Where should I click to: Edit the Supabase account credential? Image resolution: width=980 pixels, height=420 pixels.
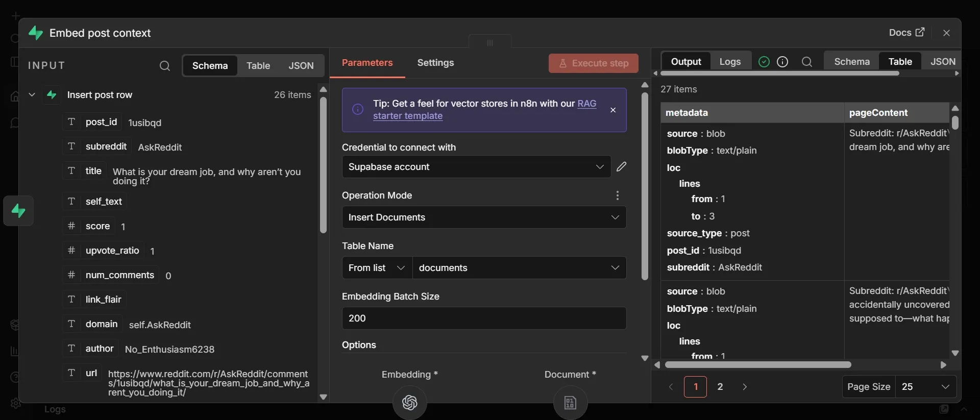point(621,167)
